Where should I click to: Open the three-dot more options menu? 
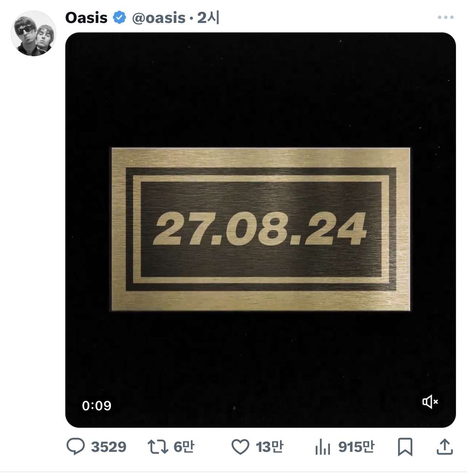click(x=446, y=17)
